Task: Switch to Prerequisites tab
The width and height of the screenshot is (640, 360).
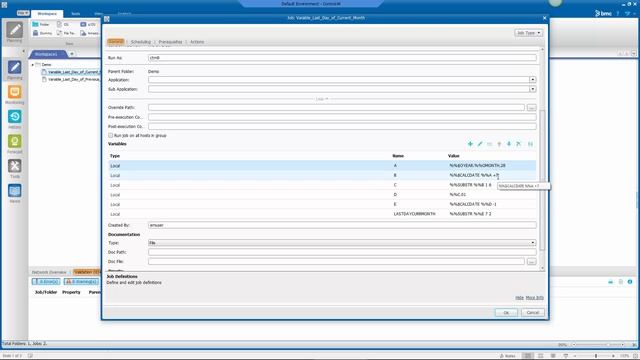Action: pyautogui.click(x=170, y=42)
